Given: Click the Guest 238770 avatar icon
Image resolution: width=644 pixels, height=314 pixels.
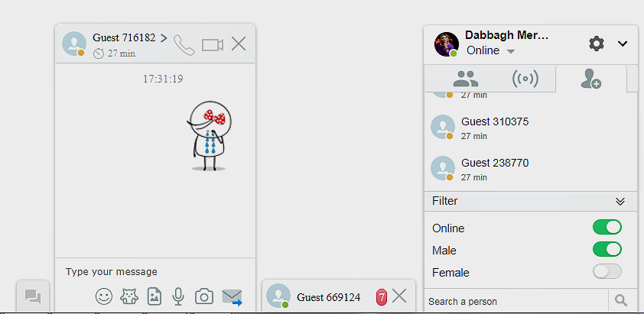Looking at the screenshot, I should [443, 168].
